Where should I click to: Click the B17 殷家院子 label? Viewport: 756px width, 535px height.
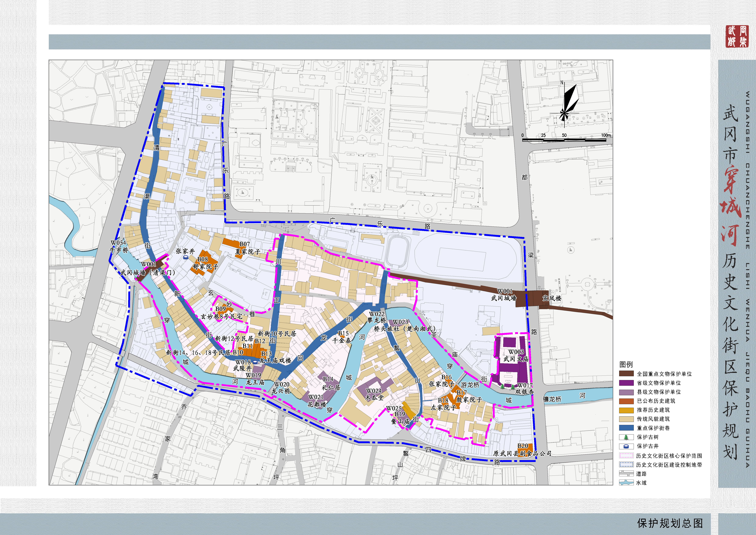469,396
